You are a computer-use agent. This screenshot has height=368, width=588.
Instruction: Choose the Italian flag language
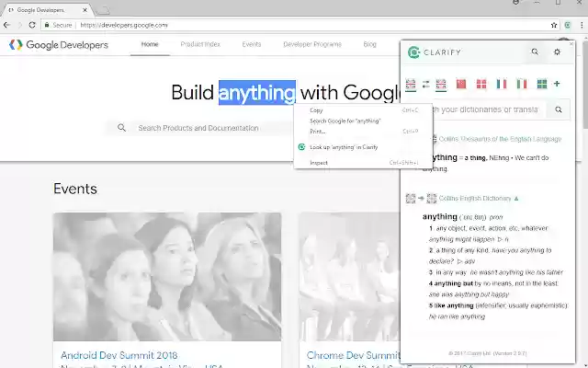point(522,84)
